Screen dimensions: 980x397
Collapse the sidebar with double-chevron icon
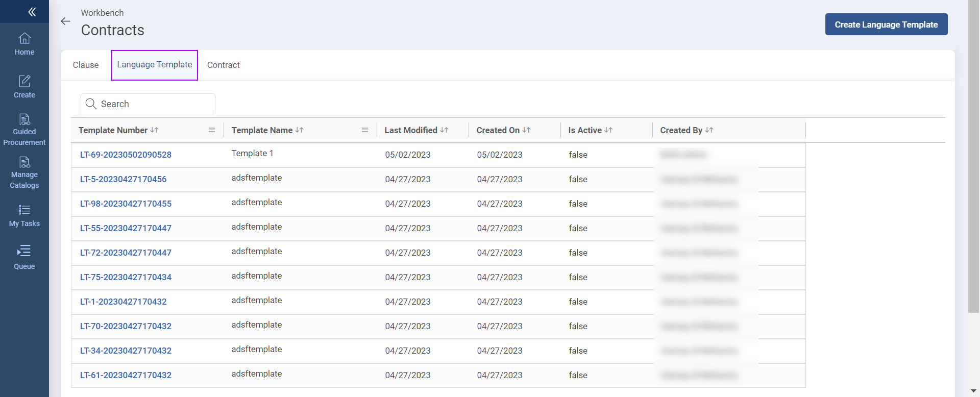click(32, 12)
